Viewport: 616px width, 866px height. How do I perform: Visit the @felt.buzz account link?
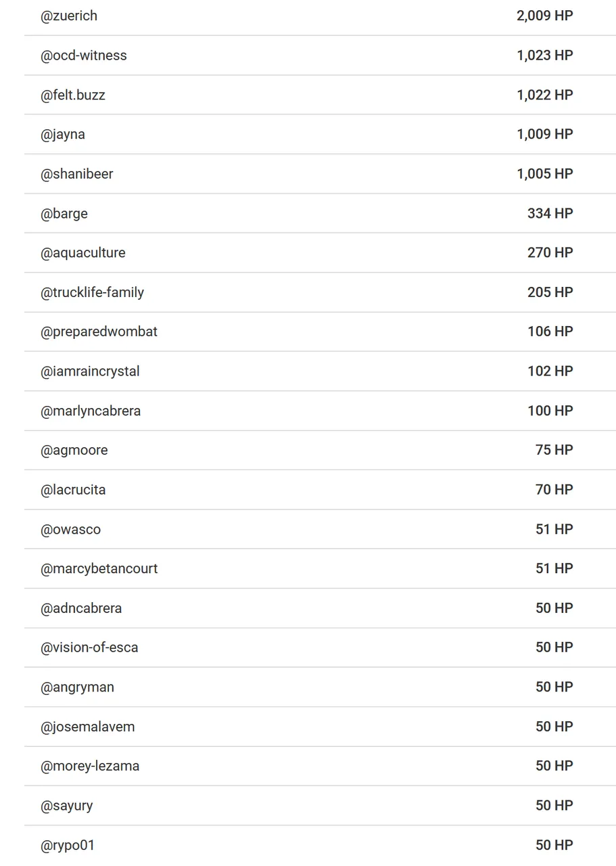pos(73,95)
